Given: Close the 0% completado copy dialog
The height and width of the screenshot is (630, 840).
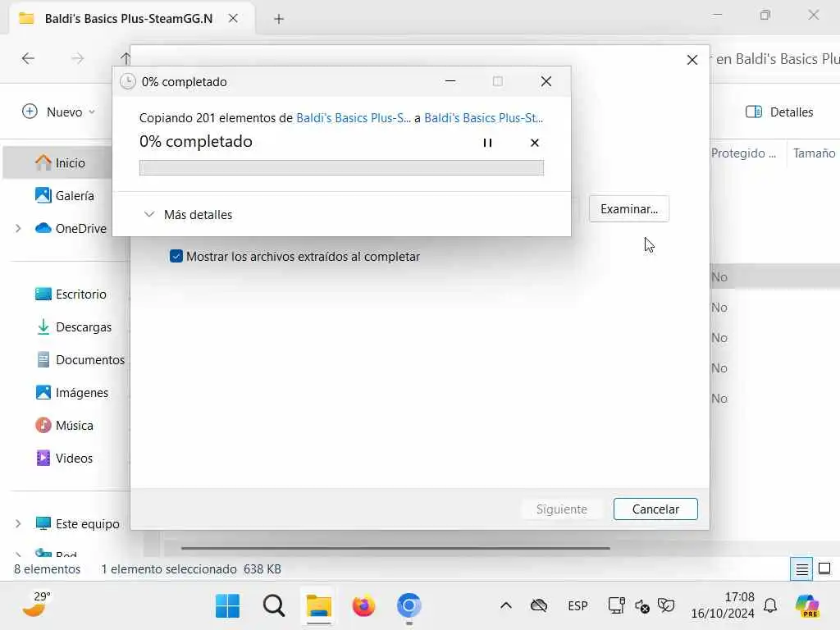Looking at the screenshot, I should [x=546, y=81].
